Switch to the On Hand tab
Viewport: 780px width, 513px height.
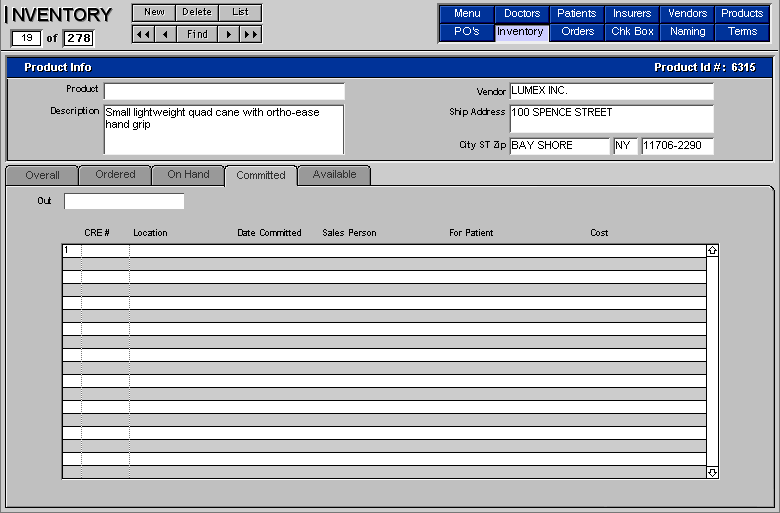(188, 175)
